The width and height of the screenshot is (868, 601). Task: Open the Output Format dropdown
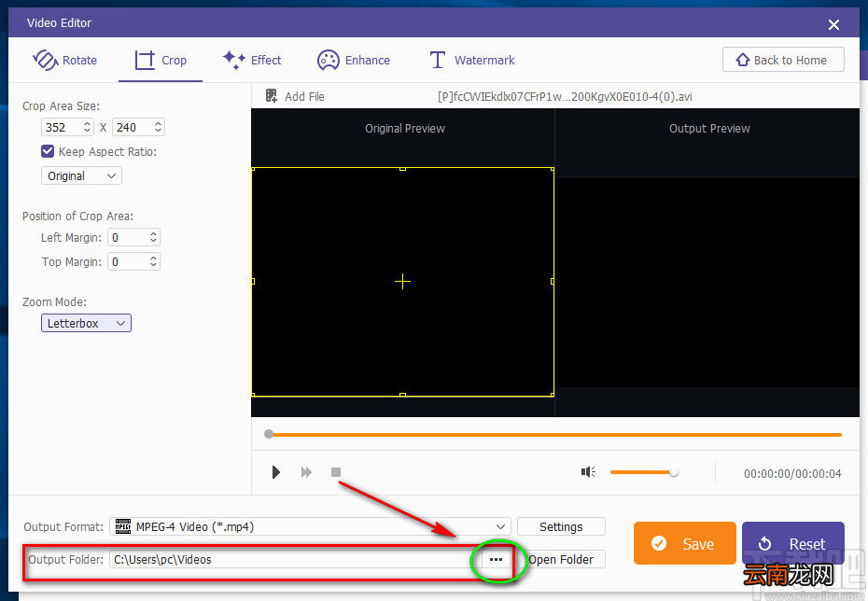click(310, 527)
